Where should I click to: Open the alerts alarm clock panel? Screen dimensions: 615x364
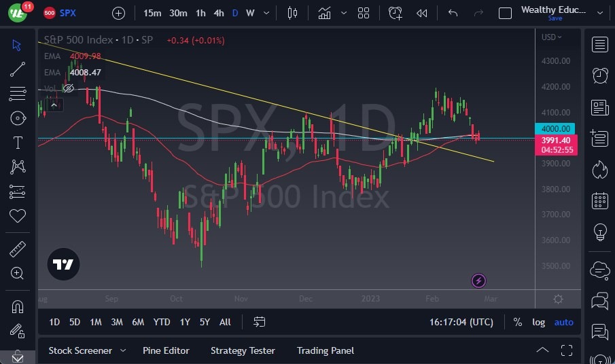click(x=599, y=75)
